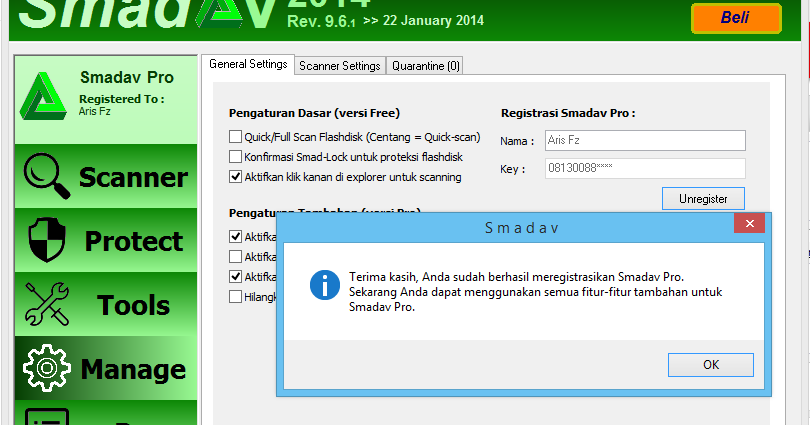Screen dimensions: 810x425
Task: Click the Smadav Pro green triangle logo
Action: tap(43, 96)
